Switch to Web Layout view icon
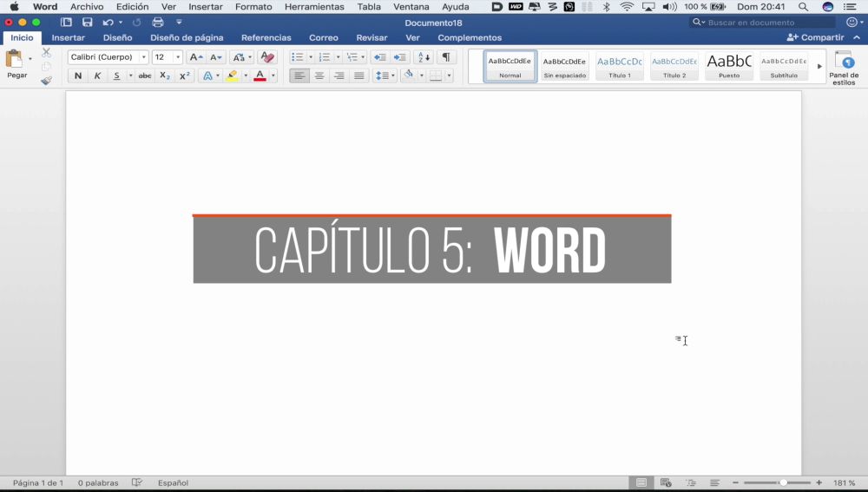 pos(666,482)
